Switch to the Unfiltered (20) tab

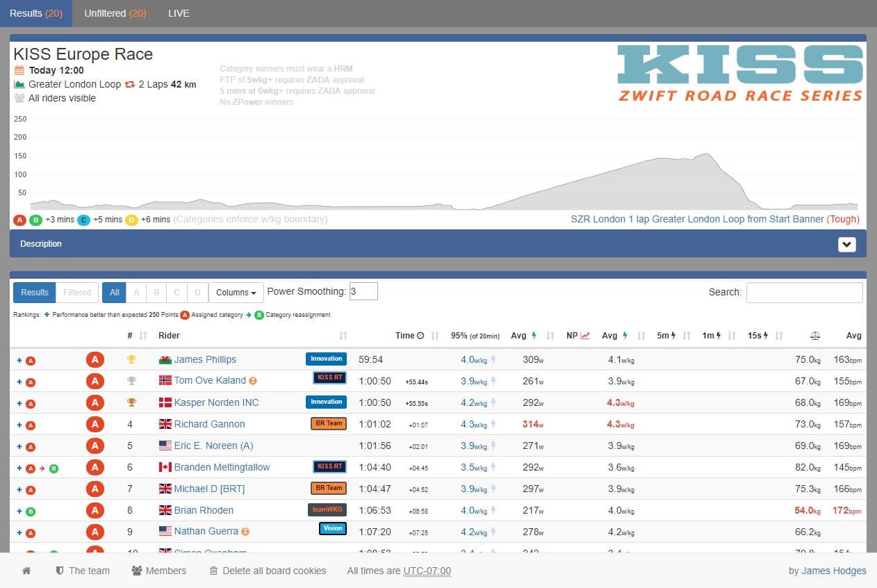click(x=115, y=13)
